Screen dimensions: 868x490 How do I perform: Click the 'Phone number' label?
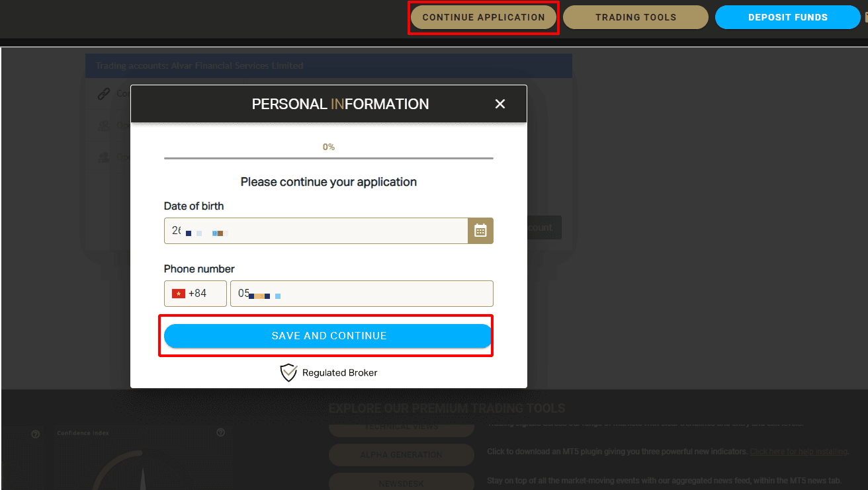199,269
